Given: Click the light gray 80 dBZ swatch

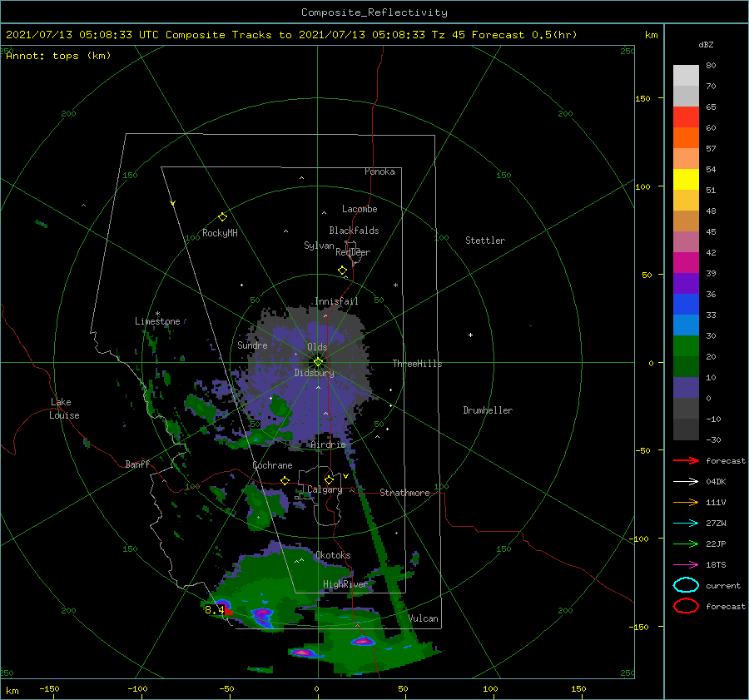Looking at the screenshot, I should tap(686, 75).
